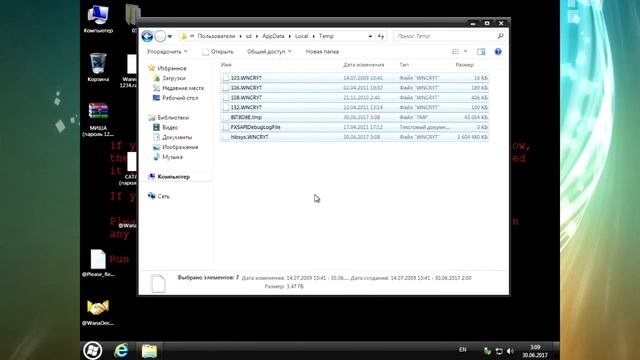Maximize the Explorer window
The image size is (640, 360).
point(487,23)
